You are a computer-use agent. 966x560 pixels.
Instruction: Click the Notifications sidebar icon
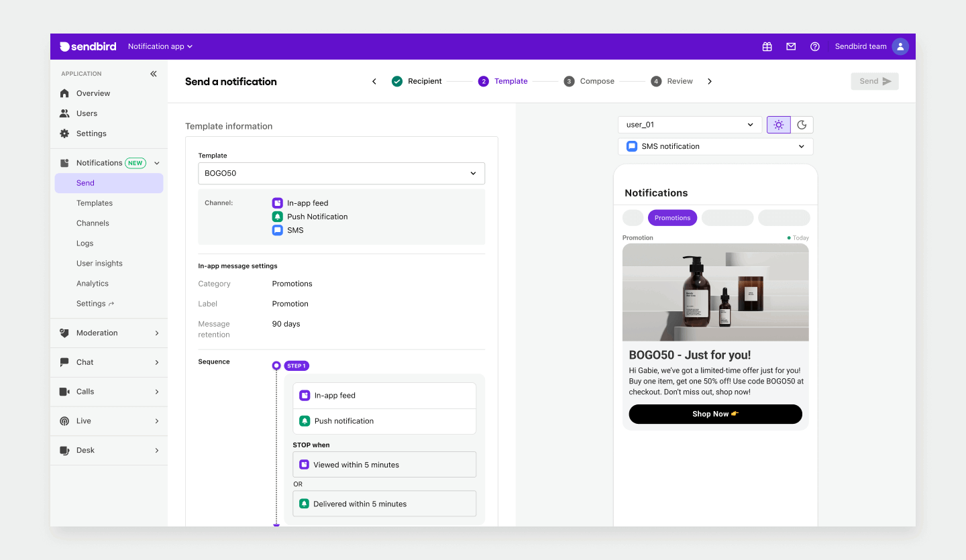coord(64,163)
